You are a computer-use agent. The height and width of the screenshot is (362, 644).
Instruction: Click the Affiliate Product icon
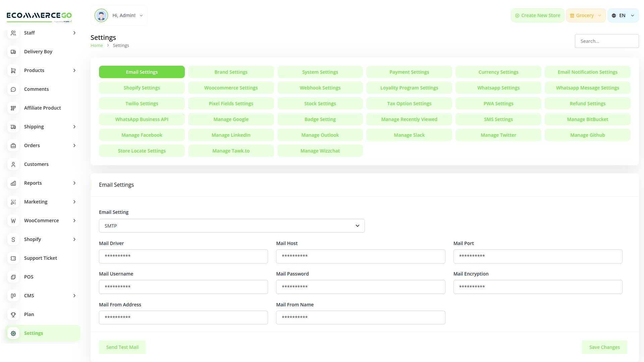[13, 108]
